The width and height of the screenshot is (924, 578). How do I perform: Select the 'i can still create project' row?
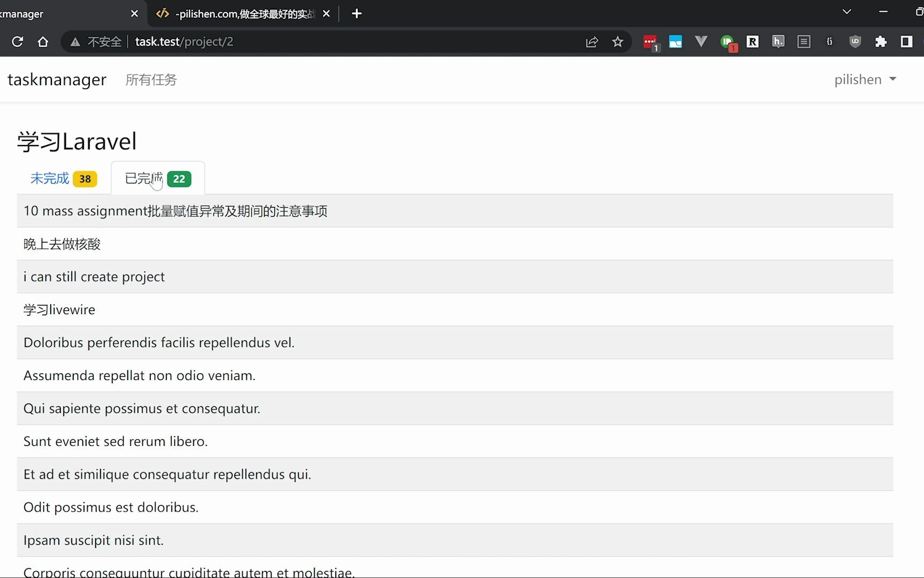pos(455,277)
